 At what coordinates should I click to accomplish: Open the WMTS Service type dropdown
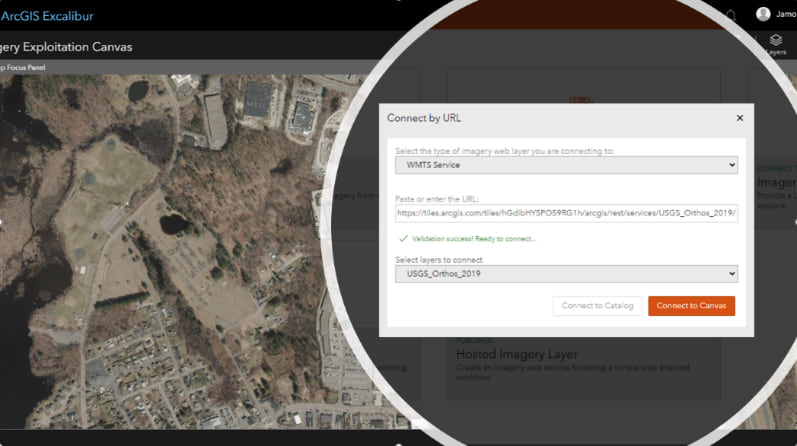[566, 165]
